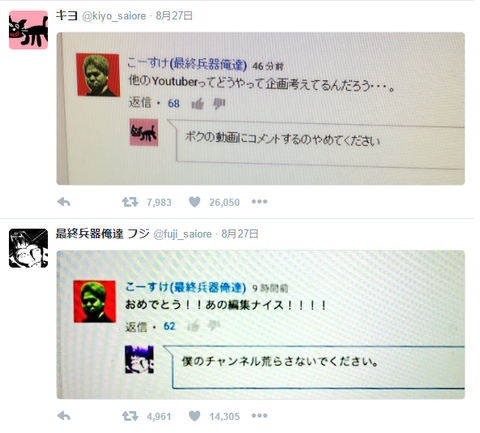
Task: Open more options on the フジ tweet
Action: point(259,416)
